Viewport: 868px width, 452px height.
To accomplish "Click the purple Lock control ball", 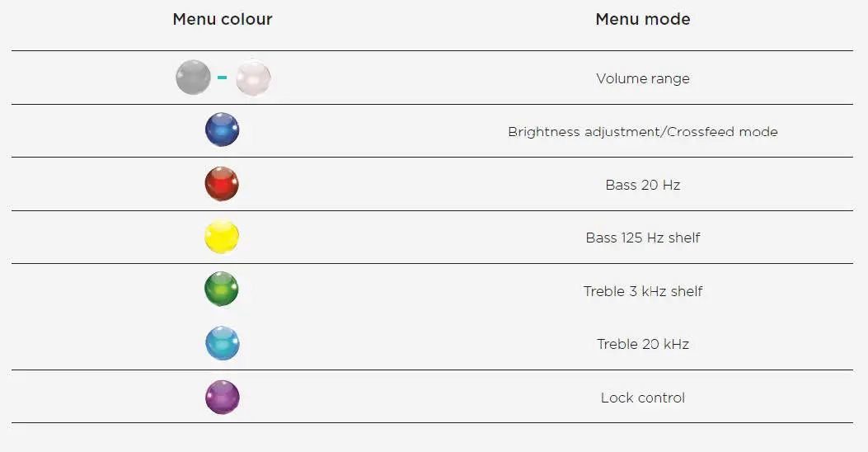I will (222, 398).
